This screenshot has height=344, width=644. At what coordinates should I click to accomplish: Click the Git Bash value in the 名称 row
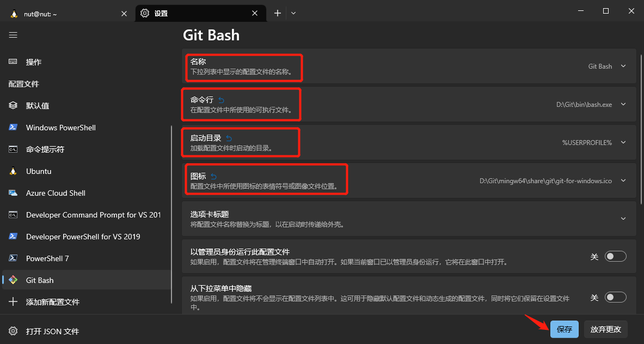(x=600, y=67)
